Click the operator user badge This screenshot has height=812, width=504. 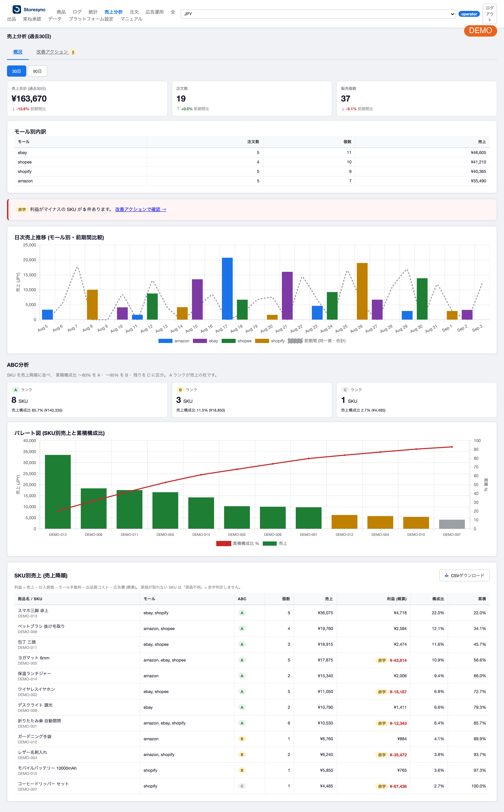[x=469, y=14]
